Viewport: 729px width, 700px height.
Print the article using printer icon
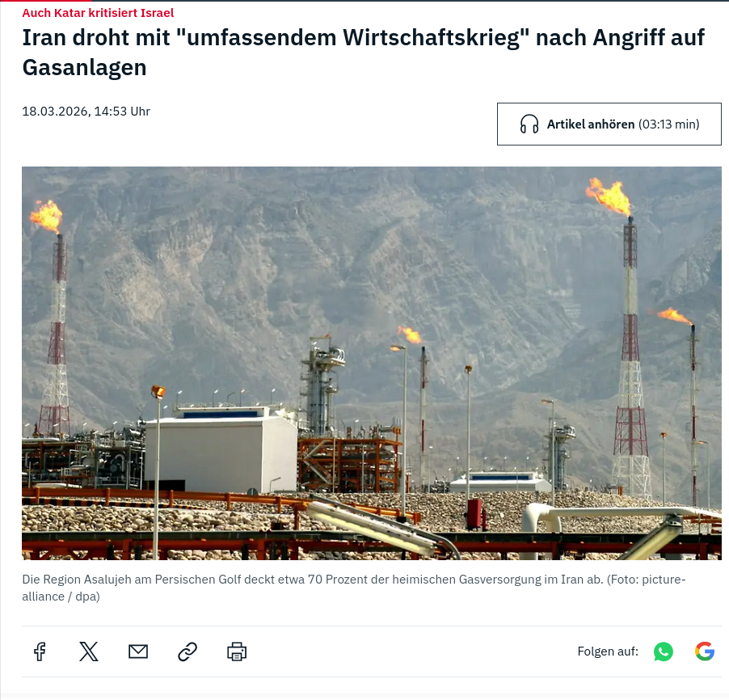click(x=237, y=652)
